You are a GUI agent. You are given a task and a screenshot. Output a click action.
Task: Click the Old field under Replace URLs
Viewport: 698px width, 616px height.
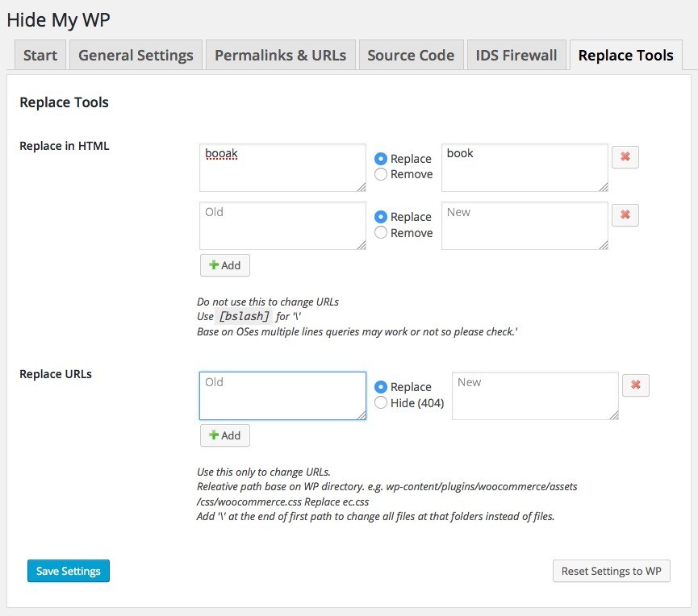pos(282,396)
